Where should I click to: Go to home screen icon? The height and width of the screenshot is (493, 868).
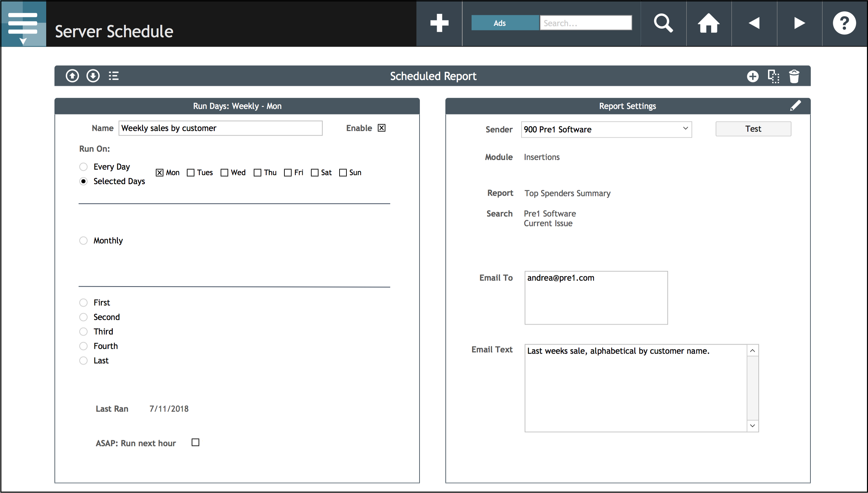[708, 23]
